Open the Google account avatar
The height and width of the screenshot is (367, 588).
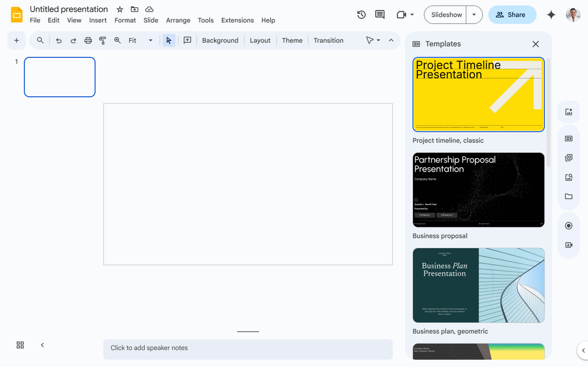[573, 14]
